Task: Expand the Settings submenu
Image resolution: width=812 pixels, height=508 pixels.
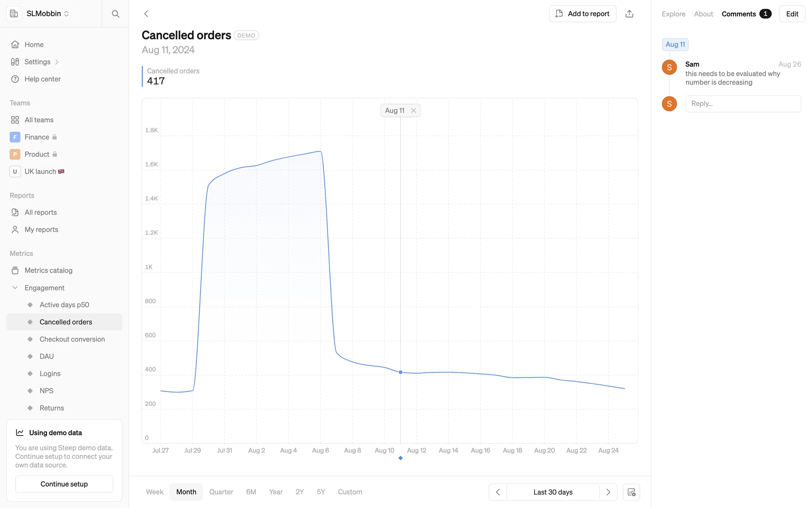Action: [57, 62]
